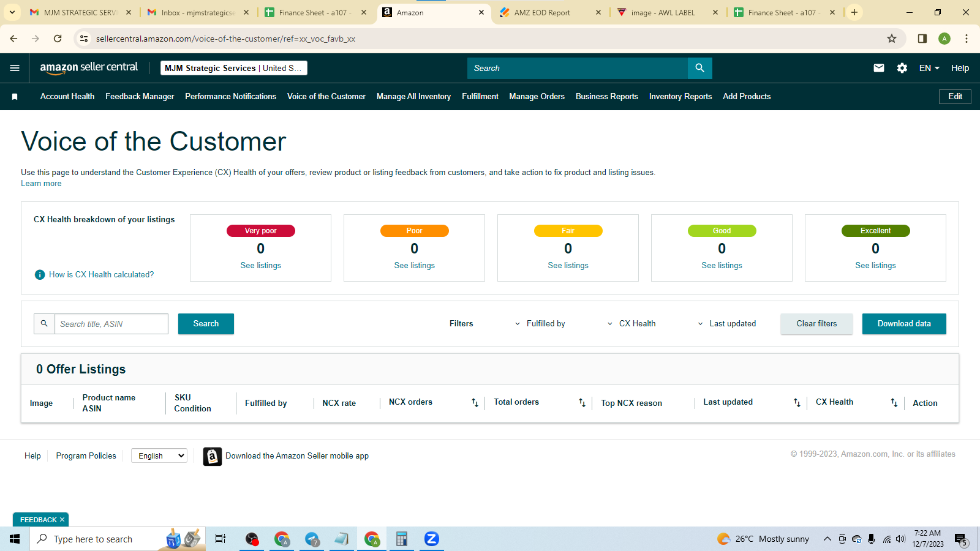Image resolution: width=980 pixels, height=551 pixels.
Task: Switch to the AMZ EOD Report tab
Action: [550, 12]
